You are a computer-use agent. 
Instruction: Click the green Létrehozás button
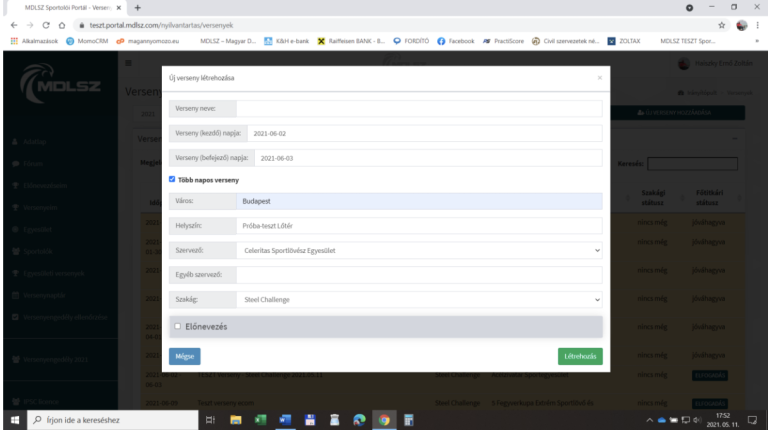(x=580, y=356)
